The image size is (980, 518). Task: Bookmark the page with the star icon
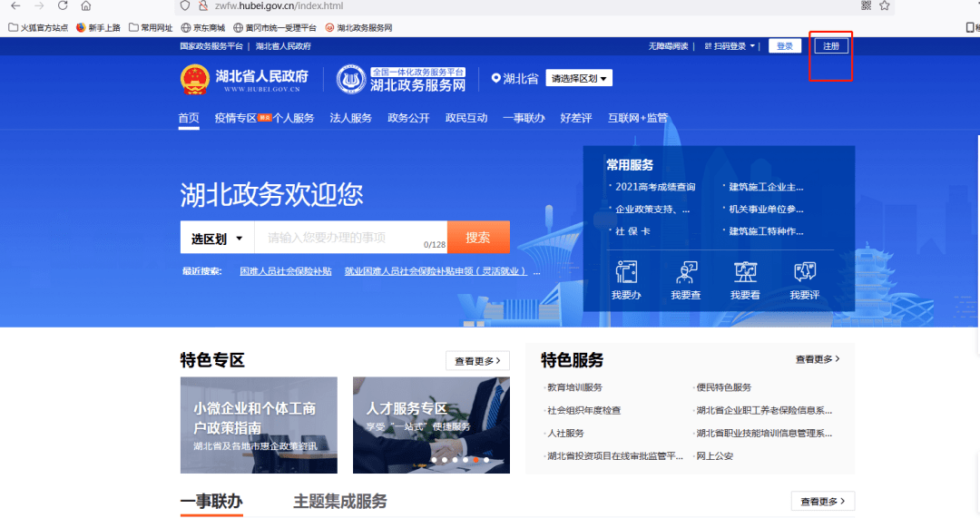[x=885, y=5]
